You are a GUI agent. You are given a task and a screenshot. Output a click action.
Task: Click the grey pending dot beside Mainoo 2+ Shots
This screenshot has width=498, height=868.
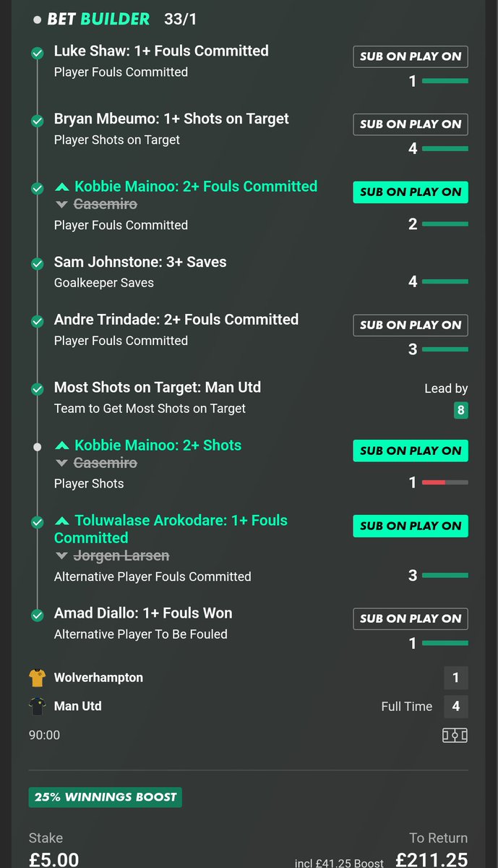pyautogui.click(x=37, y=448)
